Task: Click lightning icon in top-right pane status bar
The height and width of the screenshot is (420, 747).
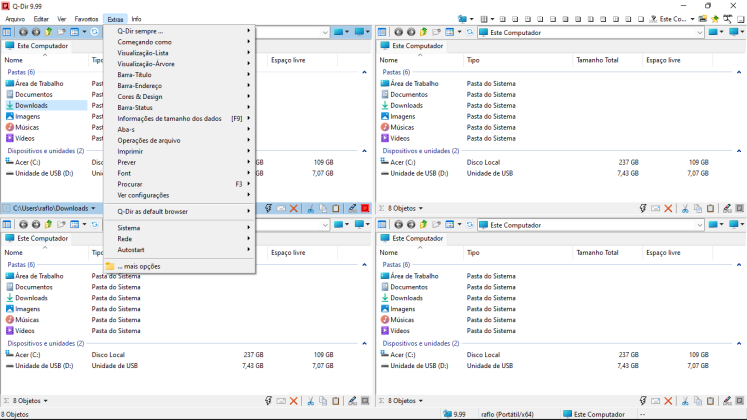Action: (643, 208)
